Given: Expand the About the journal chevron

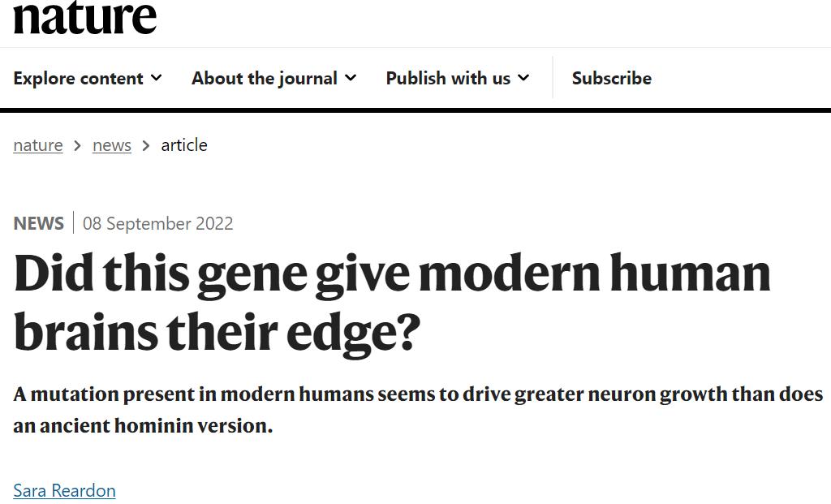Looking at the screenshot, I should click(351, 78).
